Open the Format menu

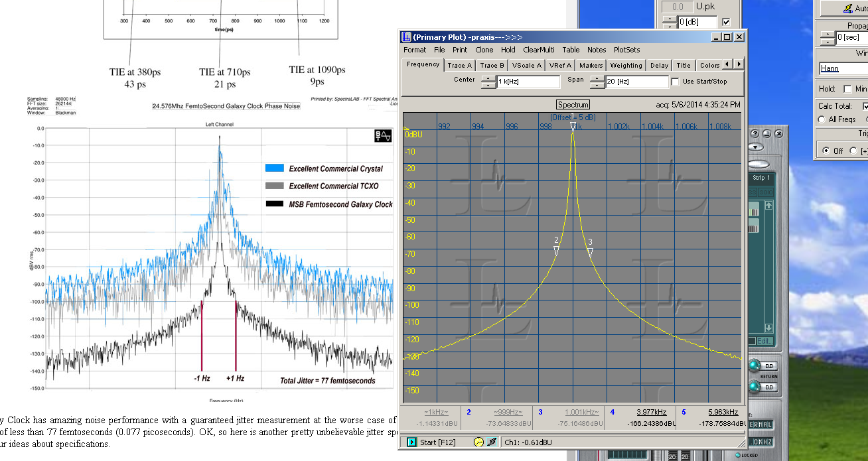[x=415, y=50]
